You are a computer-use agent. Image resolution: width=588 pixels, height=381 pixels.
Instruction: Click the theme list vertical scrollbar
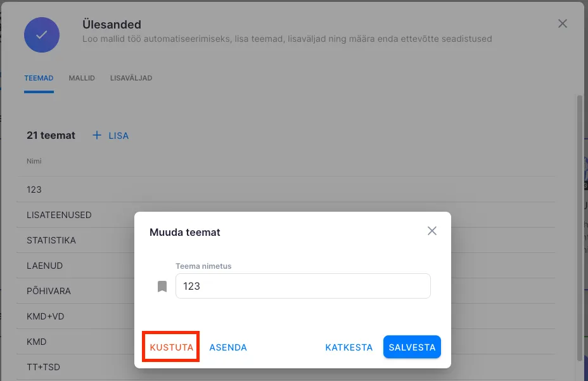click(579, 228)
